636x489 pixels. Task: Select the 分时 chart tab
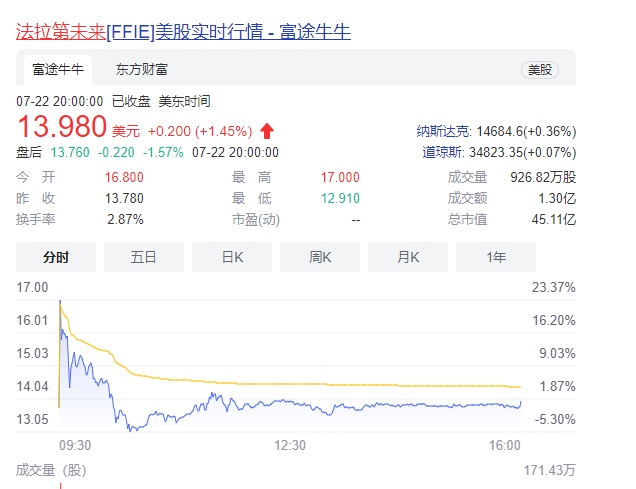tap(56, 257)
